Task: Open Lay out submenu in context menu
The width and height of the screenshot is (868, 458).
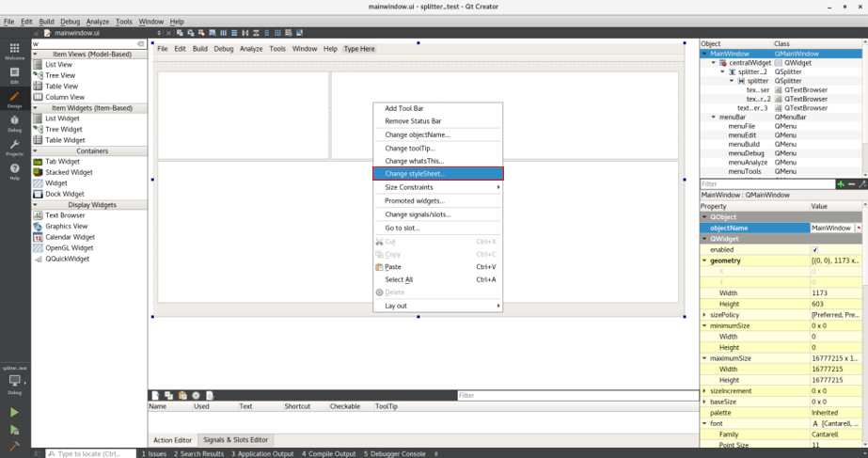Action: (x=438, y=306)
